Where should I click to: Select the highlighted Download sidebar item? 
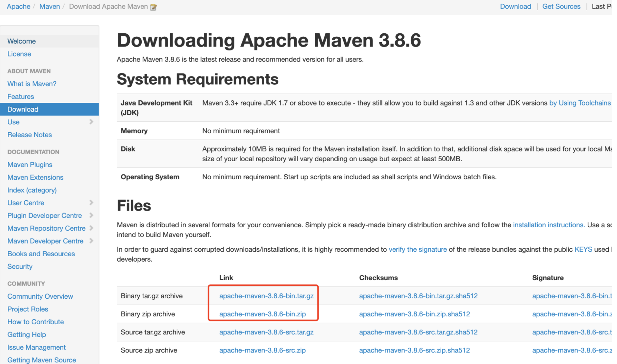coord(49,109)
